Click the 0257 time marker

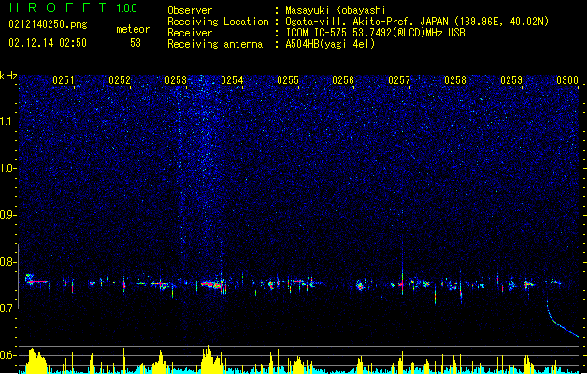399,80
